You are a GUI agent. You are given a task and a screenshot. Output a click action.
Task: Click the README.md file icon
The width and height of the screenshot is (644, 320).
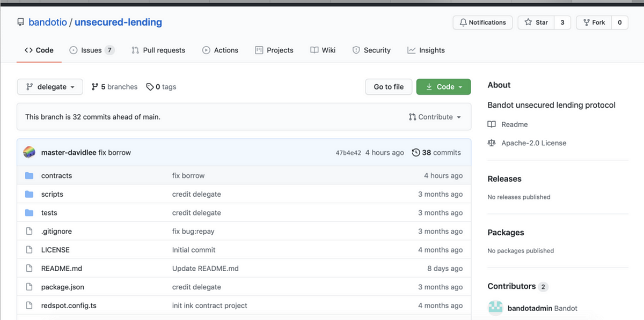coord(30,269)
